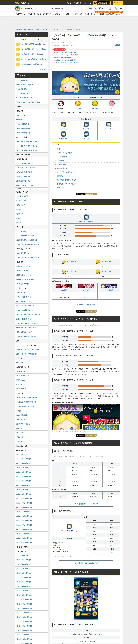Play the embedded YouTube coin video
Viewport: 138px width, 644px height.
tap(86, 417)
